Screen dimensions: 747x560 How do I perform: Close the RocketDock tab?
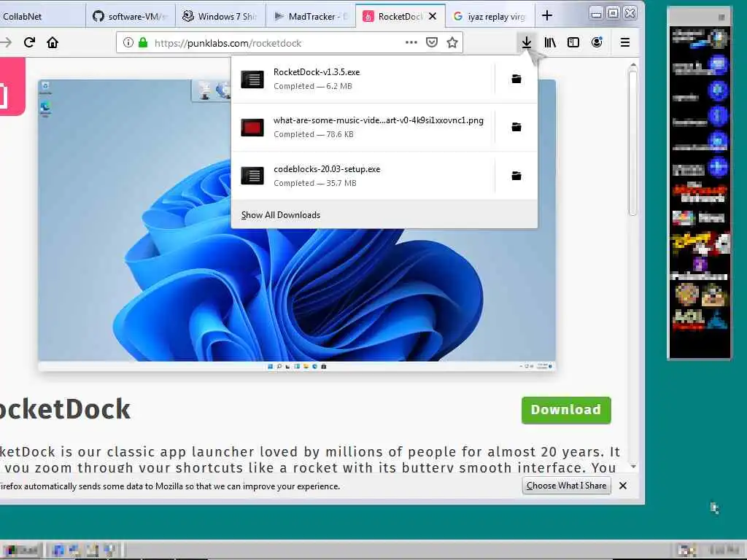(x=433, y=16)
